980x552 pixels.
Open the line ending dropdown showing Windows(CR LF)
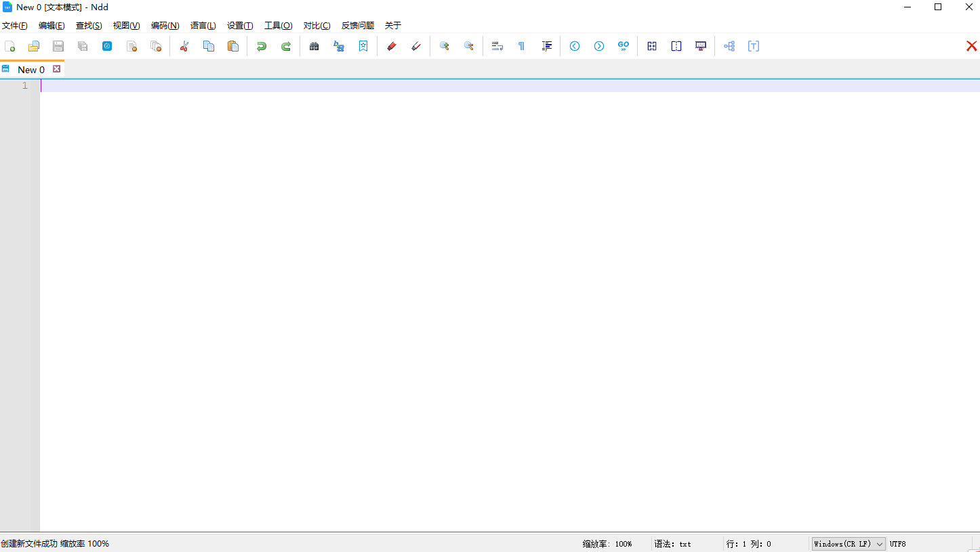click(848, 543)
